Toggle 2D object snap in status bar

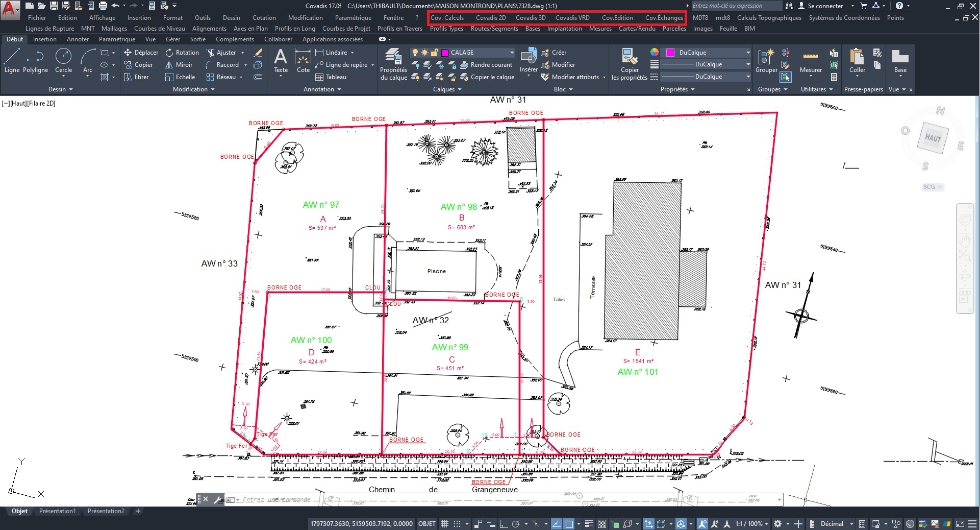coord(569,524)
